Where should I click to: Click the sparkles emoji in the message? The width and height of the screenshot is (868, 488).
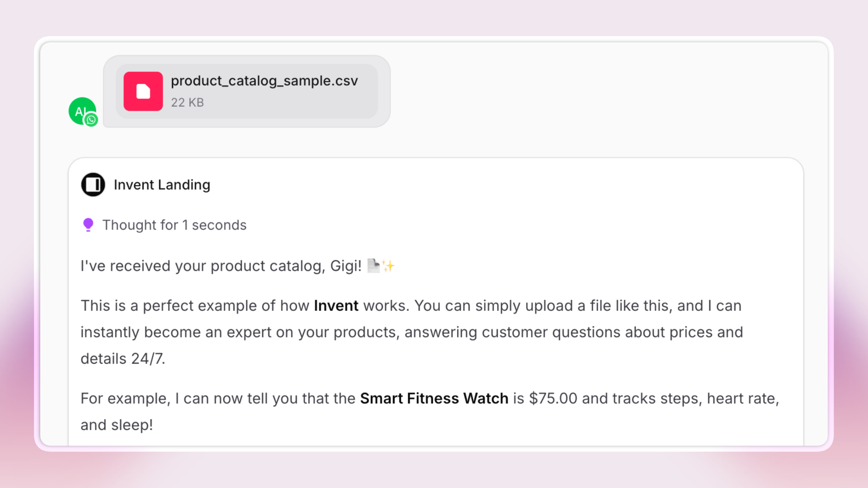[x=388, y=266]
